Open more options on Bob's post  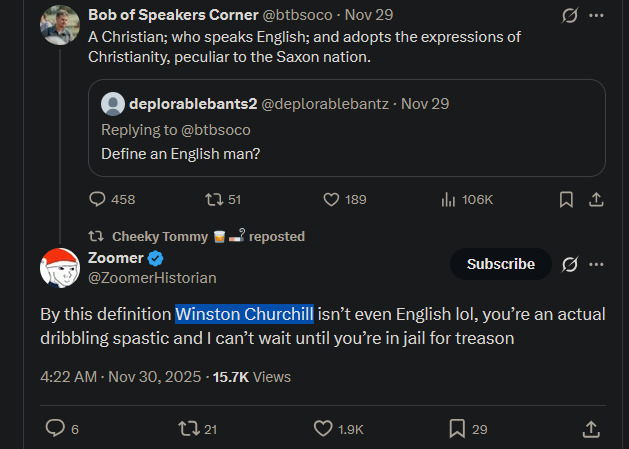(x=597, y=16)
